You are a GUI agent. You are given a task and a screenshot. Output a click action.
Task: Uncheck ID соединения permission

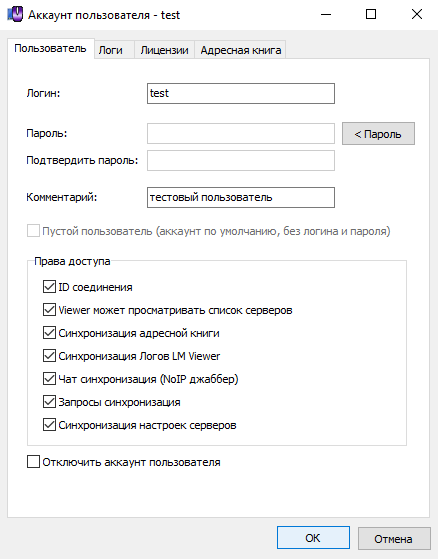(x=49, y=287)
